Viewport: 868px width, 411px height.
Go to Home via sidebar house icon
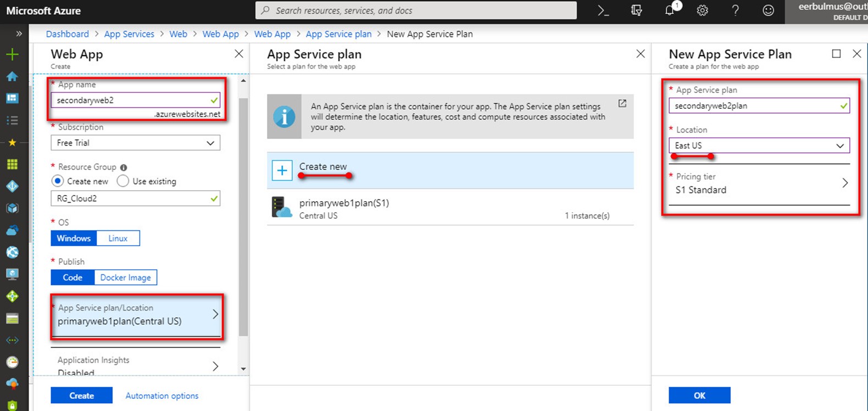pyautogui.click(x=12, y=76)
